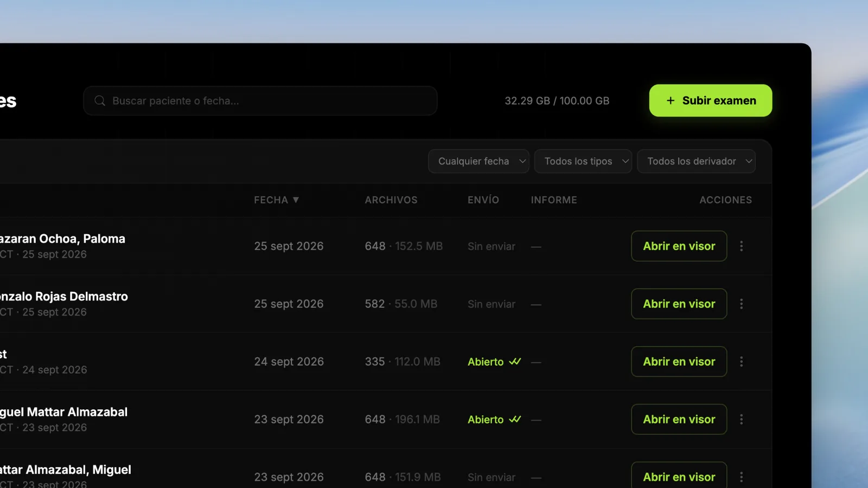868x488 pixels.
Task: Toggle the FECHA sort arrow
Action: pos(296,200)
